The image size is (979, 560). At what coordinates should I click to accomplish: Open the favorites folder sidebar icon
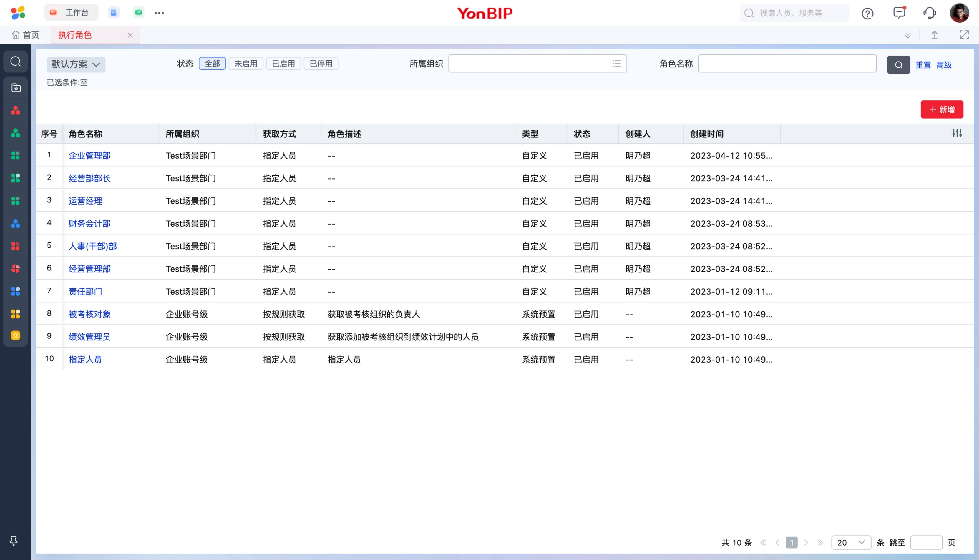pyautogui.click(x=15, y=88)
